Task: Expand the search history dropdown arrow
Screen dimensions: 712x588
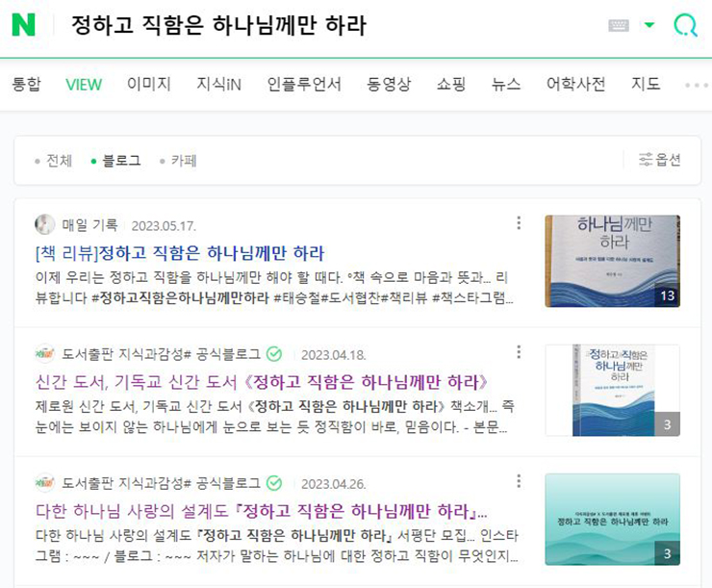Action: click(x=649, y=25)
